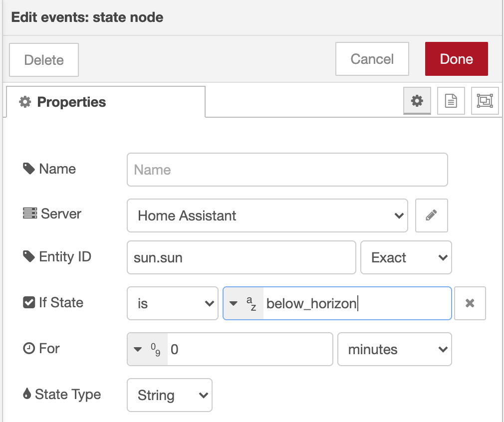Screen dimensions: 504x422
Task: Select the Properties tab
Action: pyautogui.click(x=105, y=102)
